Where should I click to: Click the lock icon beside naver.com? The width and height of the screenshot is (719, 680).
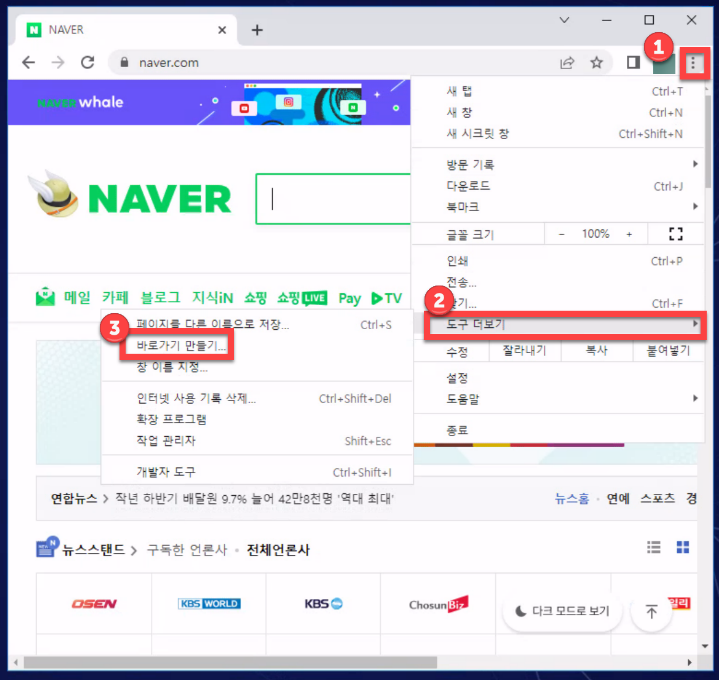124,62
